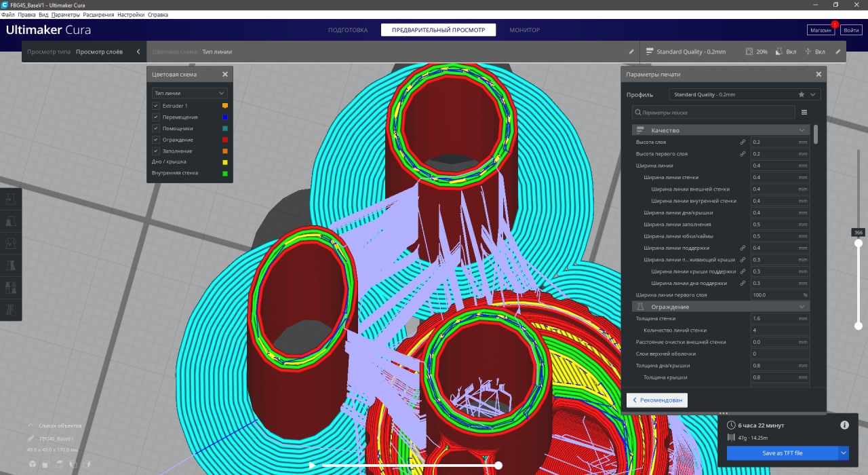868x475 pixels.
Task: Play the layer simulation
Action: 312,465
